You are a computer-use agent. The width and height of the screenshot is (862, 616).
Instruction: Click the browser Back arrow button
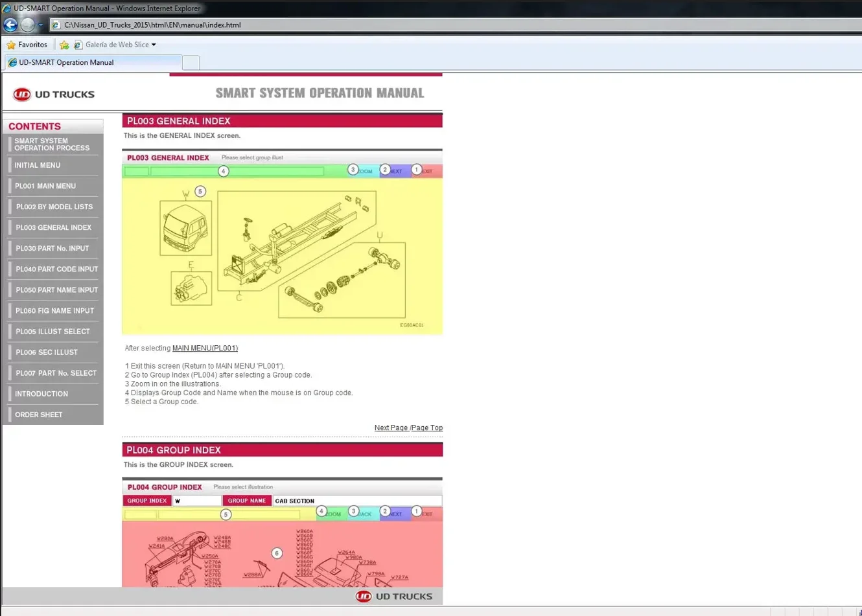(x=10, y=25)
